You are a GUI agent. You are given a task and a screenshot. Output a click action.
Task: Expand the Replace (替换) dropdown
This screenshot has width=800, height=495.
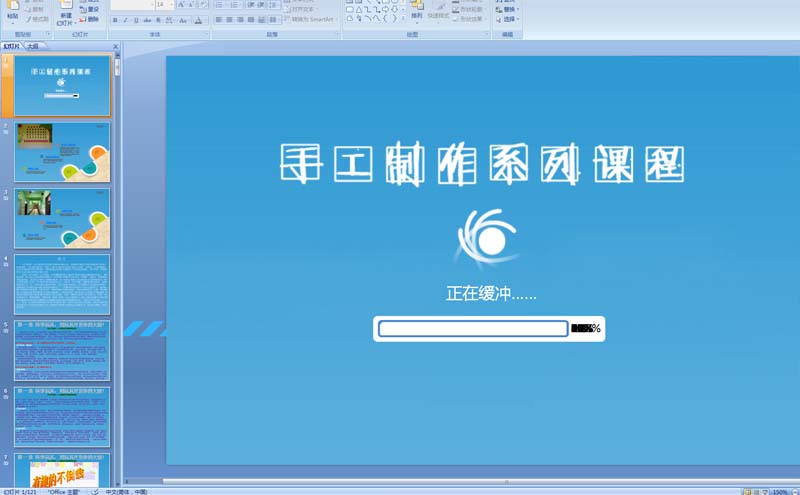point(509,9)
